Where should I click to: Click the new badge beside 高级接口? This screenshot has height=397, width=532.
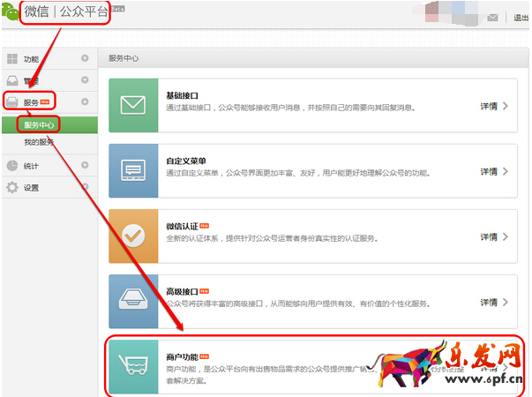pos(205,291)
